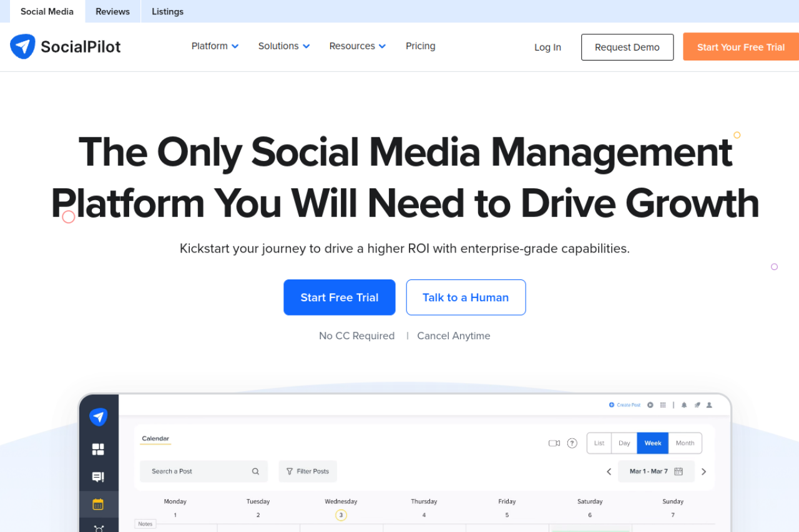This screenshot has height=532, width=799.
Task: Open the notifications bell icon
Action: [x=684, y=405]
